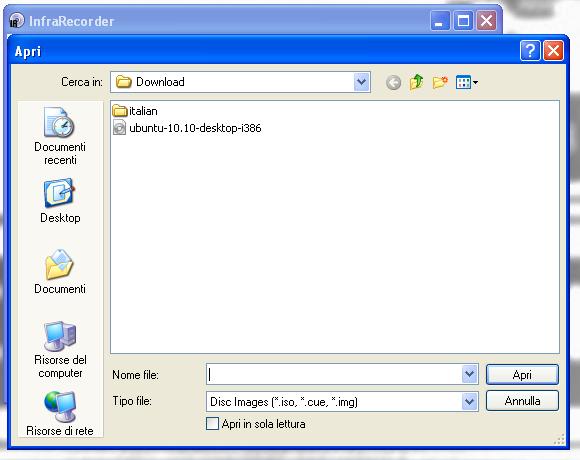Select the ubuntu-10.10-desktop-i386 disc image icon

click(x=119, y=128)
